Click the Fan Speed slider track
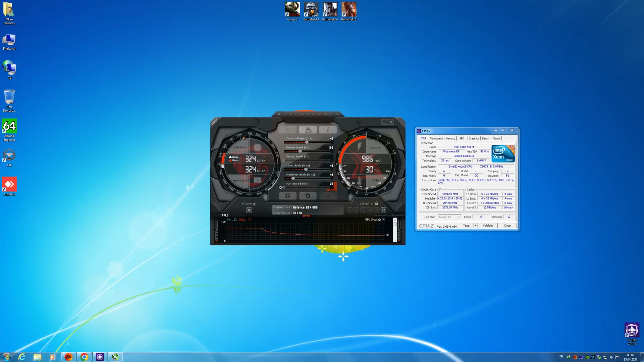Viewport: 644px width, 362px height. coord(307,188)
